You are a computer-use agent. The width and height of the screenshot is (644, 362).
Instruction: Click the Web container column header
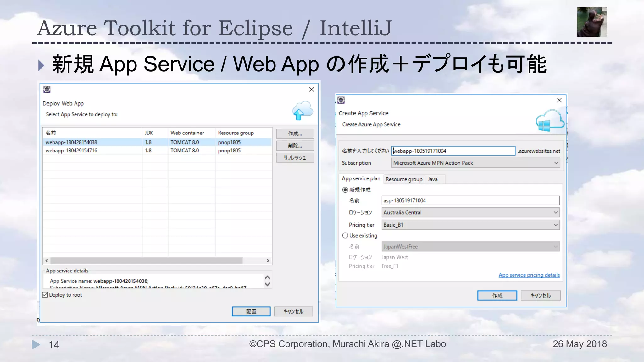(x=192, y=133)
